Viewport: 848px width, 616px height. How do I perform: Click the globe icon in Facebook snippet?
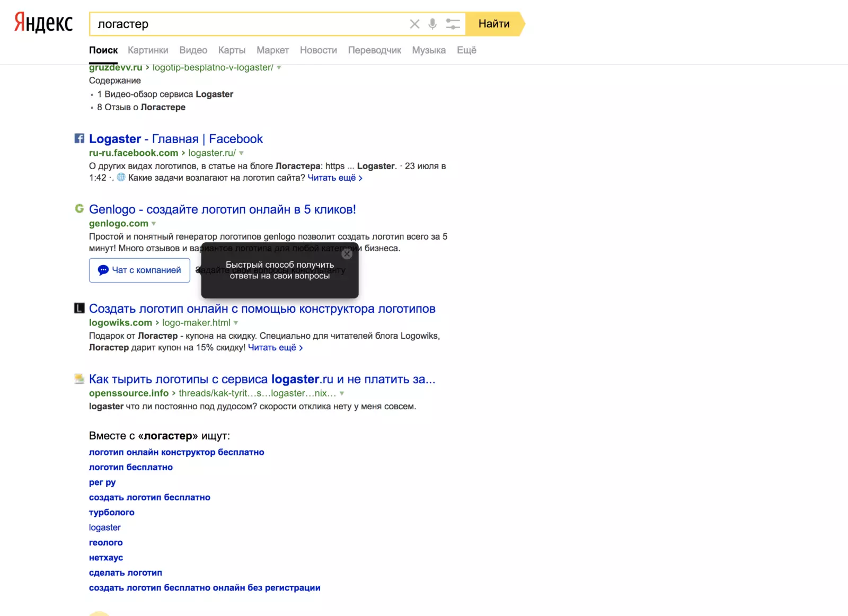[121, 177]
